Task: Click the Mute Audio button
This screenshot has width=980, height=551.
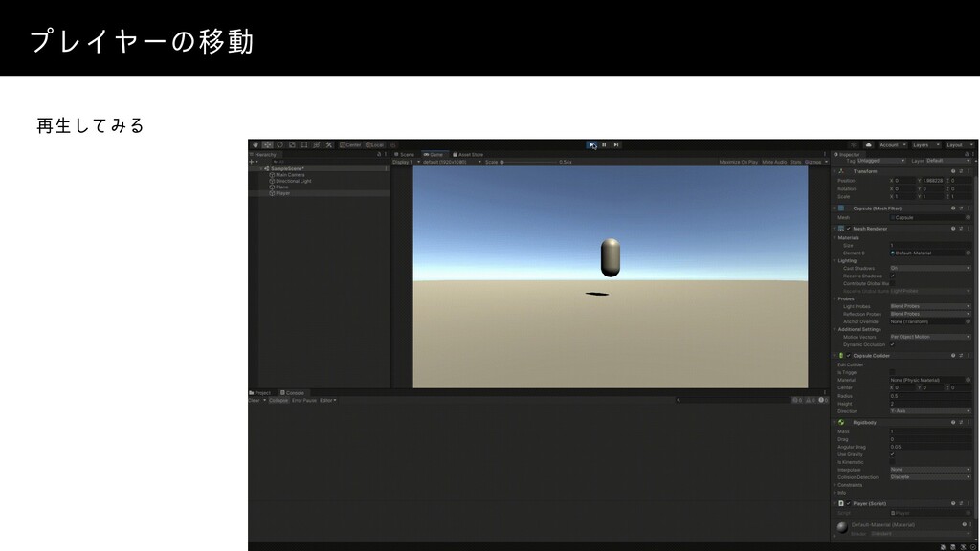Action: click(x=773, y=162)
